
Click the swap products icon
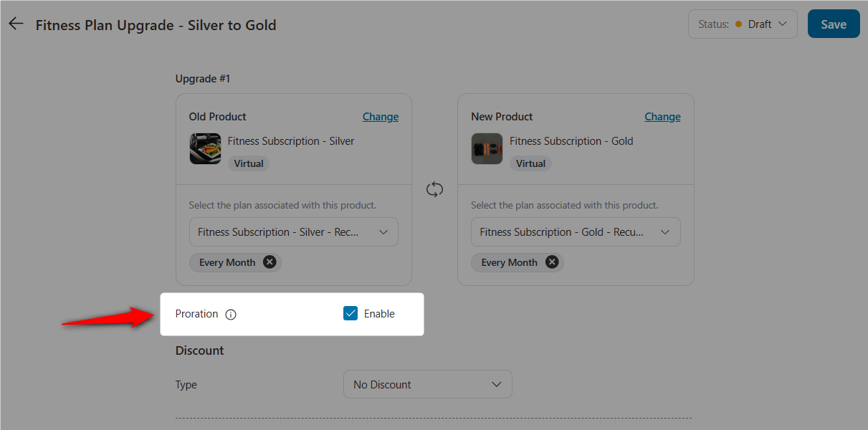[x=434, y=190]
